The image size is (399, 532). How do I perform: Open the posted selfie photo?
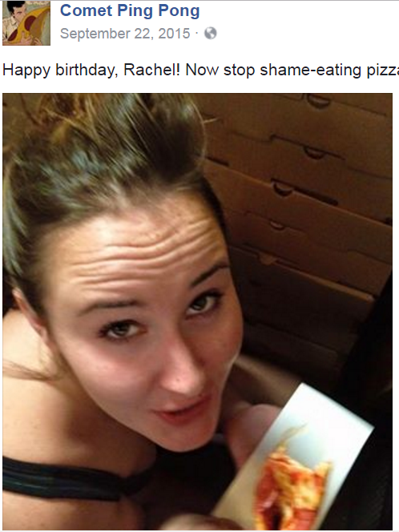click(197, 312)
